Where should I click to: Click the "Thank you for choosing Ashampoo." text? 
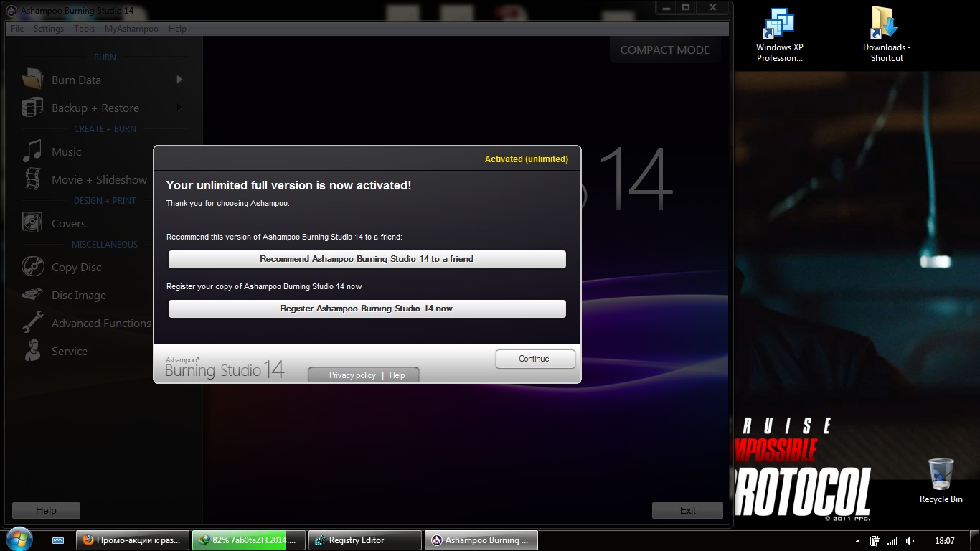click(x=228, y=204)
